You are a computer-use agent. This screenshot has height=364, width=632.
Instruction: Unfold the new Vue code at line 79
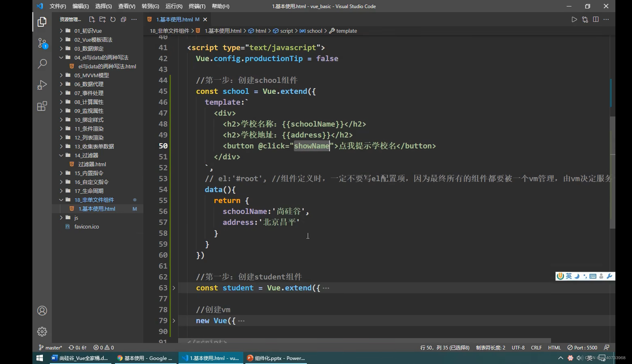174,321
